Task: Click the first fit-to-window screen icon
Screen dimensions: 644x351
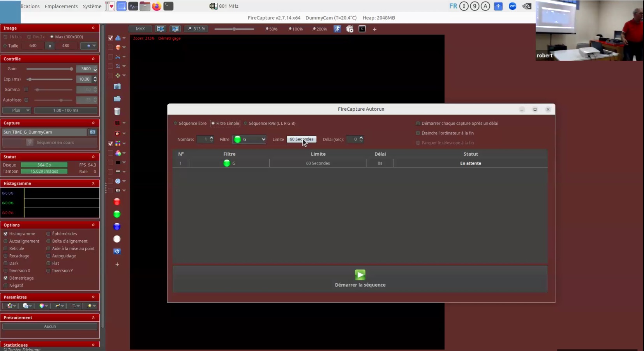Action: click(161, 29)
